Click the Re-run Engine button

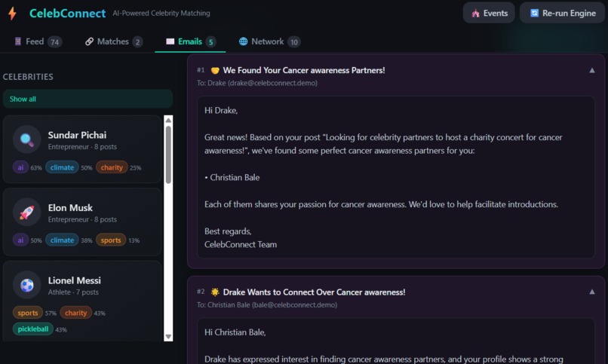pos(562,13)
